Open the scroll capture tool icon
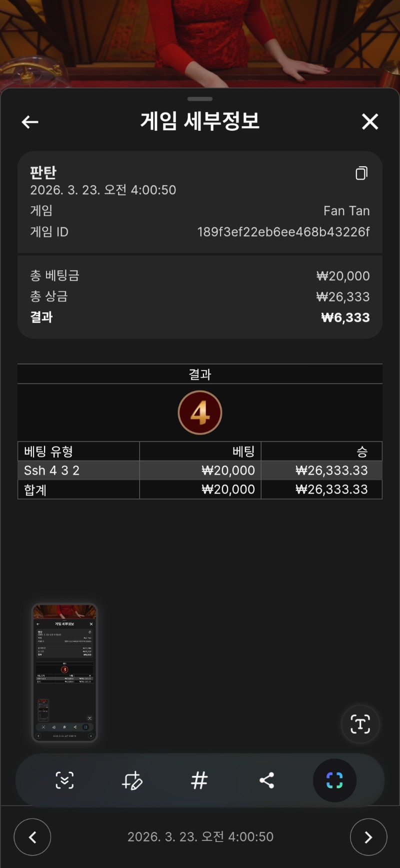The height and width of the screenshot is (868, 400). pyautogui.click(x=64, y=780)
